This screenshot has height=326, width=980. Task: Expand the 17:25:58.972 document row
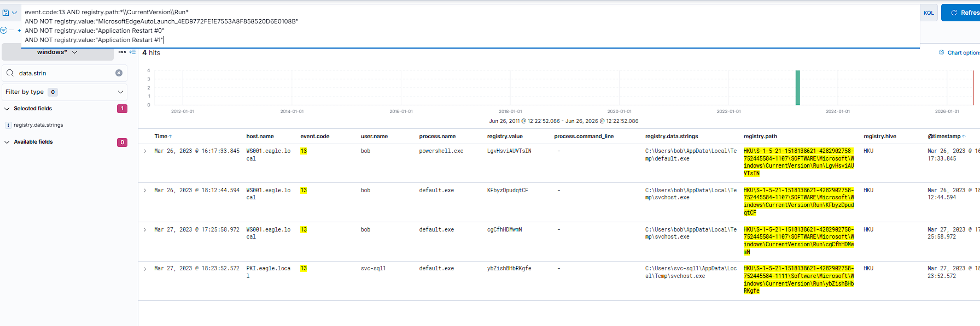click(x=145, y=230)
